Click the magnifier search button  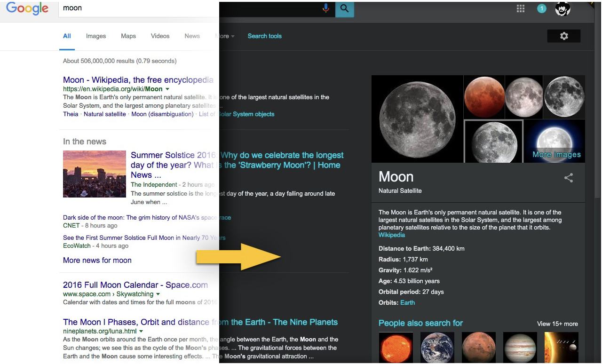(x=345, y=8)
